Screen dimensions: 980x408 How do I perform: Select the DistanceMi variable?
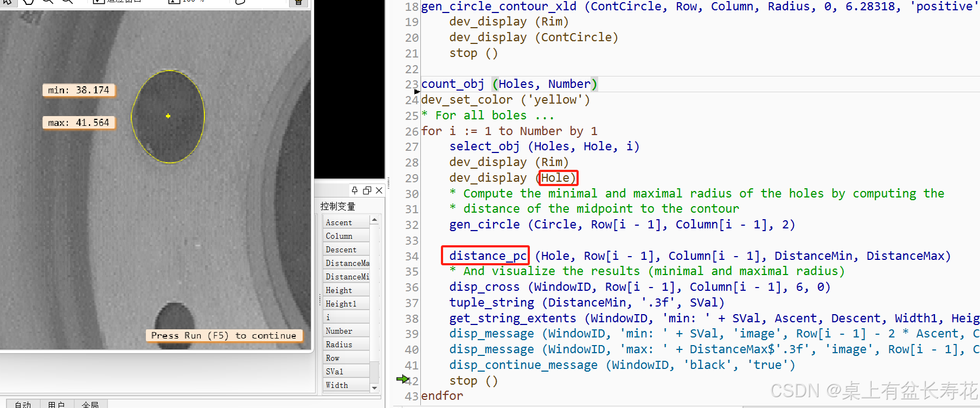pyautogui.click(x=346, y=277)
